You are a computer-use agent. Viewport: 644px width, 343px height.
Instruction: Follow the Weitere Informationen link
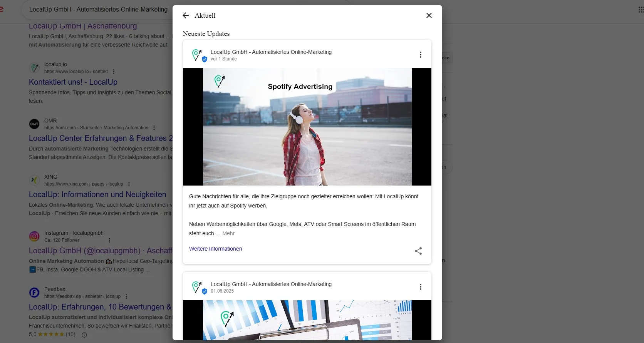pos(215,249)
